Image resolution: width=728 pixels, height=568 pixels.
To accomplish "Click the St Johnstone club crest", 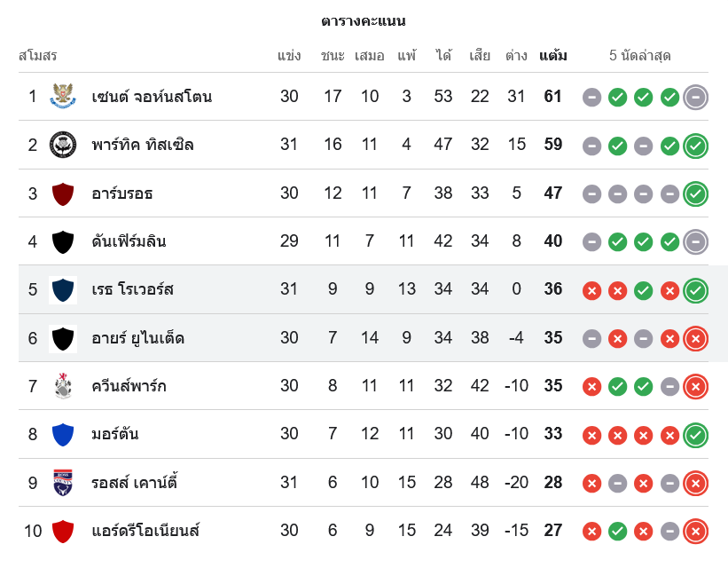I will tap(63, 96).
